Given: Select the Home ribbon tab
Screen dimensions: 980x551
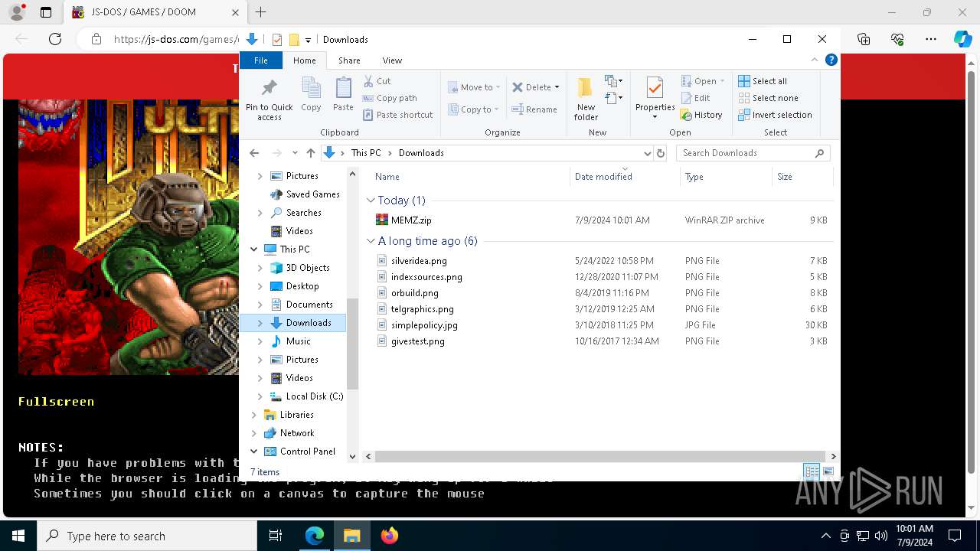Looking at the screenshot, I should point(304,60).
